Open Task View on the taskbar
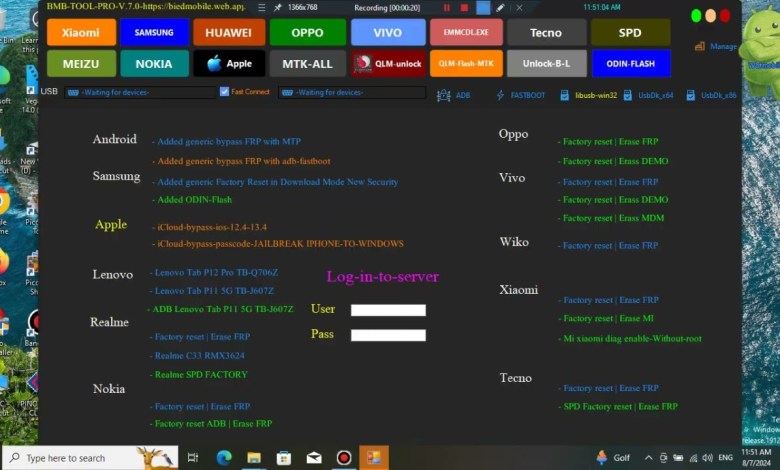The image size is (780, 470). tap(193, 458)
